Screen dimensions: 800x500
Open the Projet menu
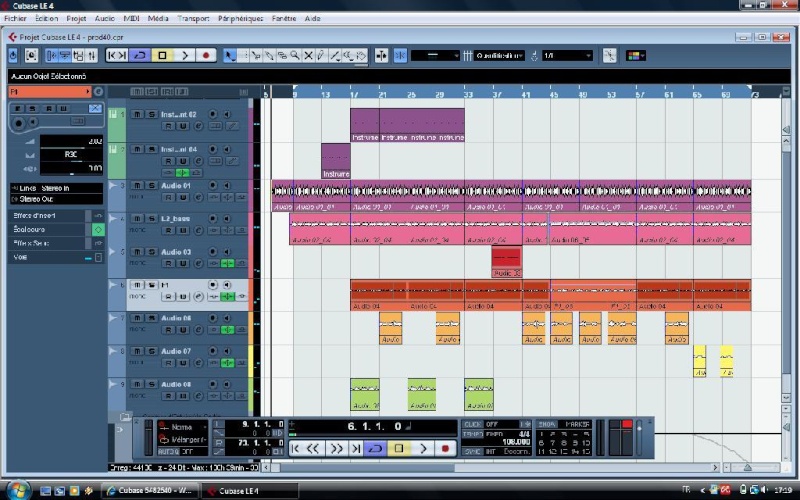[76, 18]
